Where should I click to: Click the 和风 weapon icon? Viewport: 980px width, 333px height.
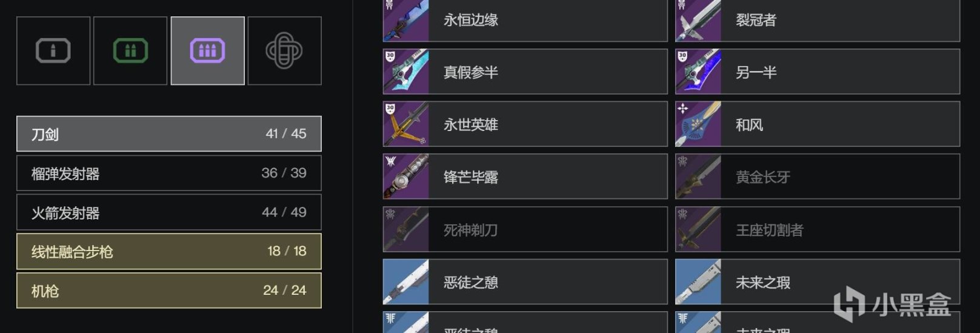(698, 124)
